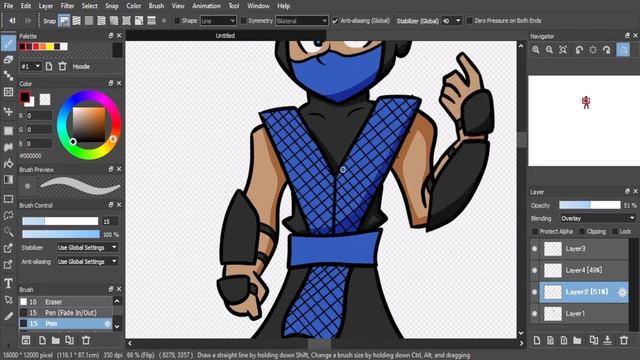
Task: Delete layer with trash icon in Layer panel
Action: (x=624, y=340)
